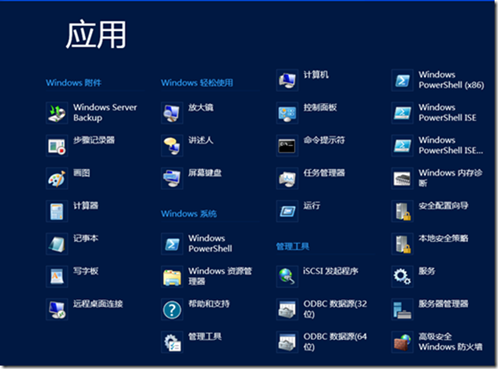Select the blue 管理工具 group header text
Screen dimensions: 498x369
click(293, 246)
